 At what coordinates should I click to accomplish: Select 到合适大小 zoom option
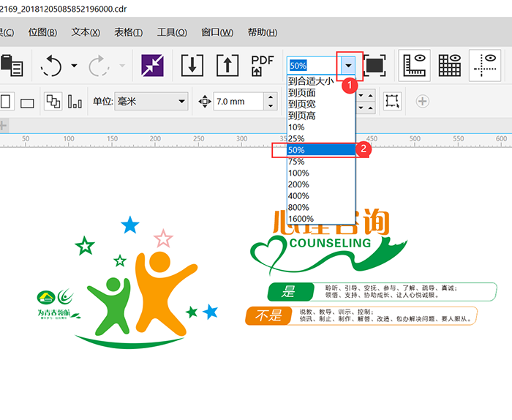tap(321, 81)
